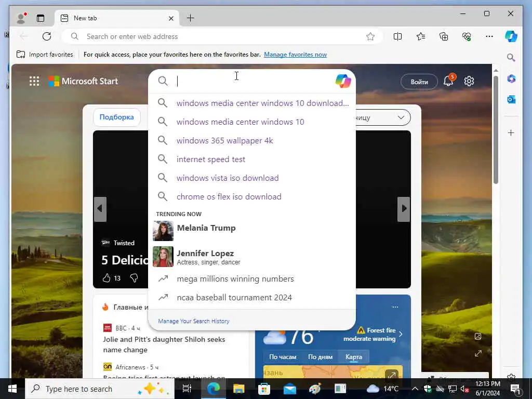Image resolution: width=532 pixels, height=399 pixels.
Task: Open sidebar search icon
Action: pos(511,57)
